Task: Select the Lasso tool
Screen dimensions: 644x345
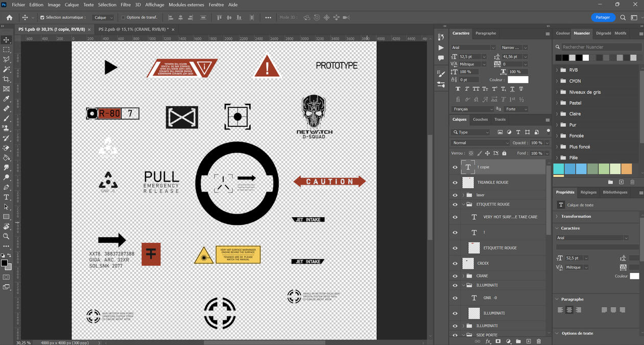Action: coord(7,59)
